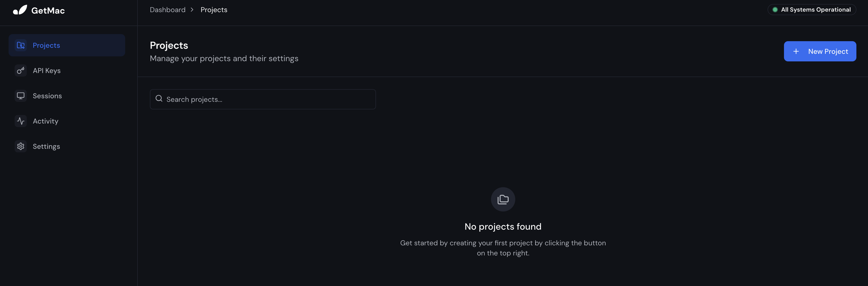Click the GetMac leaf logo icon
868x286 pixels.
click(20, 10)
